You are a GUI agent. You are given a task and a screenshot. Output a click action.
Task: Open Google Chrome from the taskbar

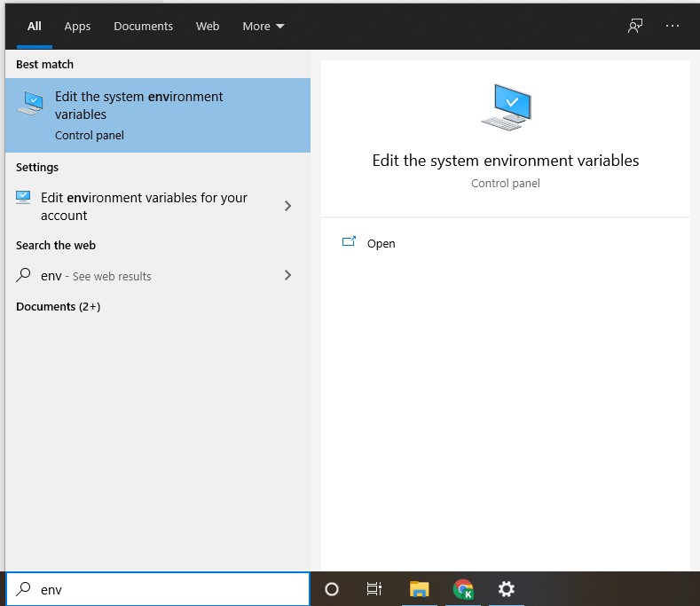click(462, 589)
